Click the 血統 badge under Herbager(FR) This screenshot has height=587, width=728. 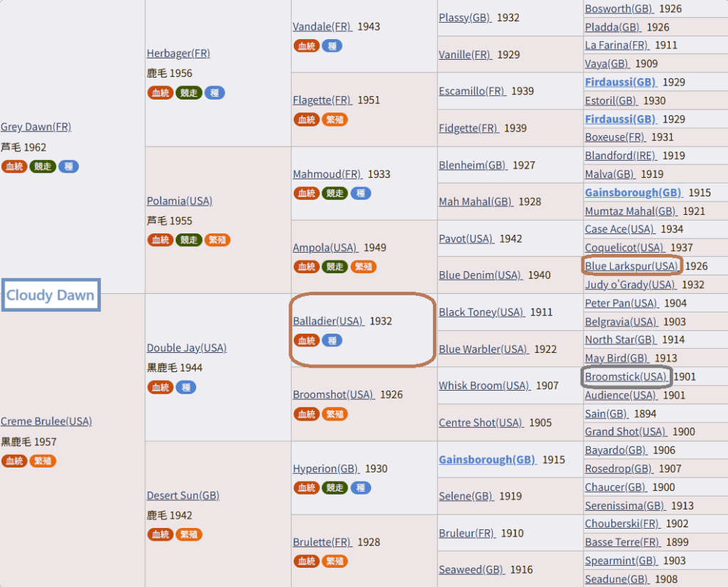click(x=161, y=92)
